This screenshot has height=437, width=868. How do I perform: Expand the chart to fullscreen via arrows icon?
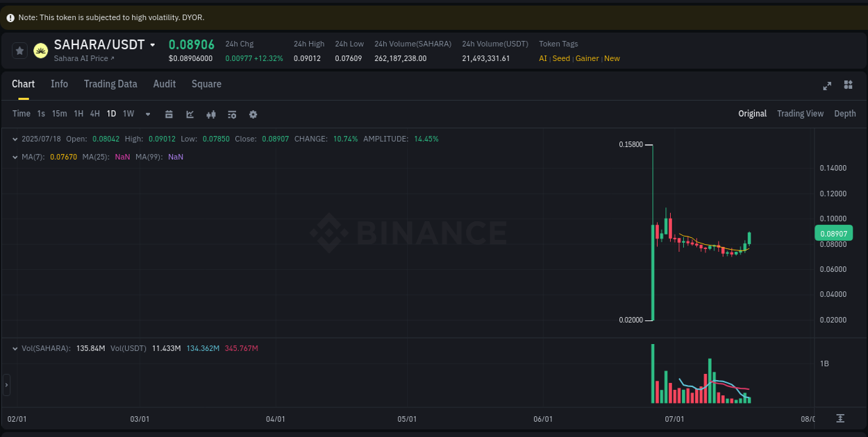pos(826,85)
